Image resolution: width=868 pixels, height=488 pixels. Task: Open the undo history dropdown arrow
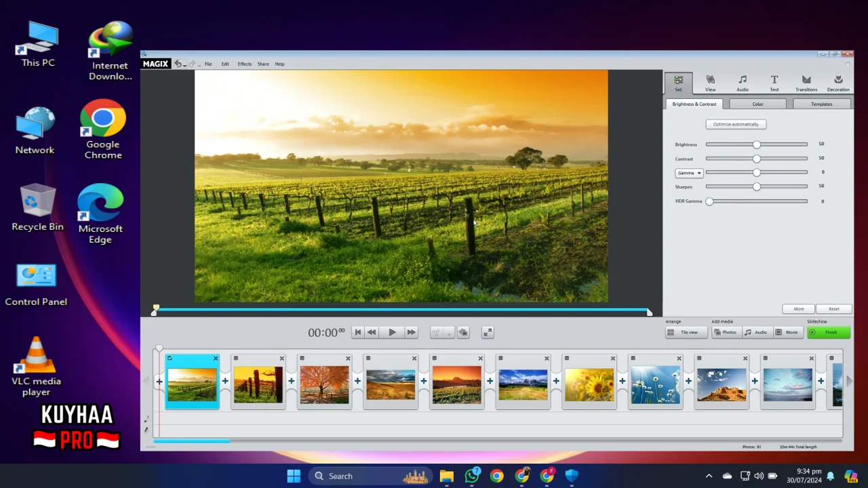tap(185, 64)
